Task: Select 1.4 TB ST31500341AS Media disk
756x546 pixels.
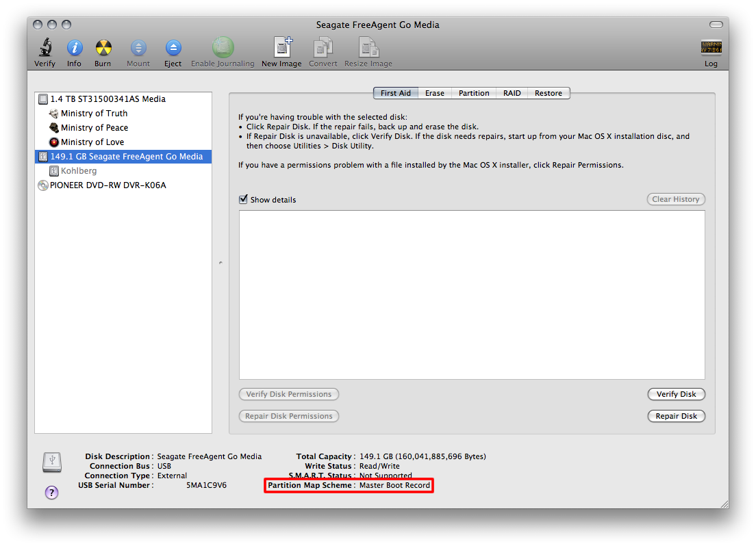Action: click(x=123, y=99)
